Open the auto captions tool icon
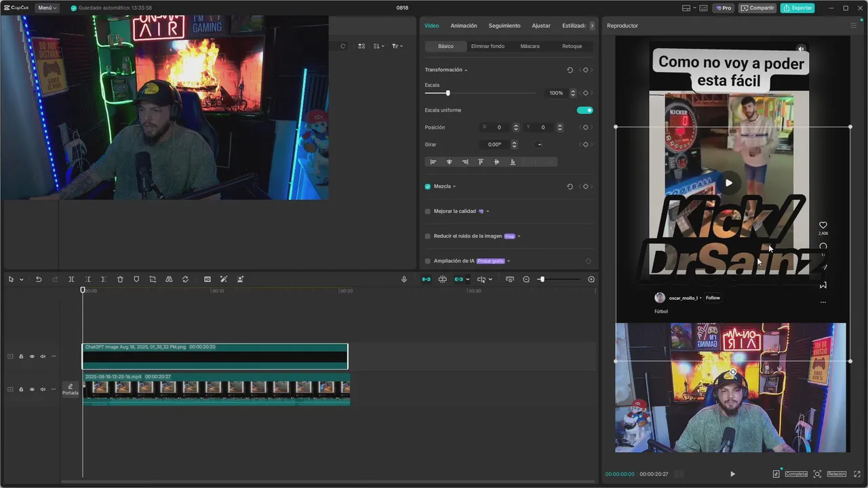The width and height of the screenshot is (868, 488). click(x=208, y=279)
